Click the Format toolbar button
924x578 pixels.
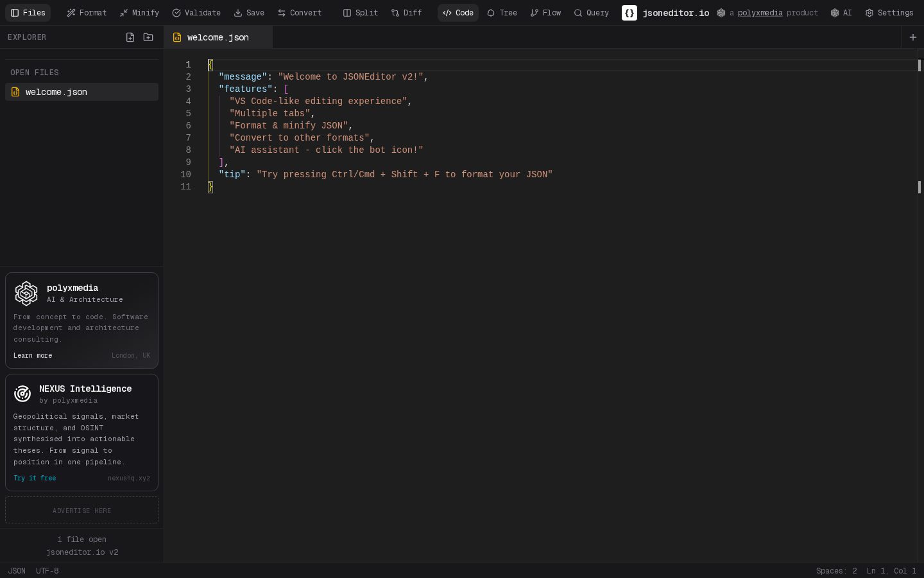(87, 13)
